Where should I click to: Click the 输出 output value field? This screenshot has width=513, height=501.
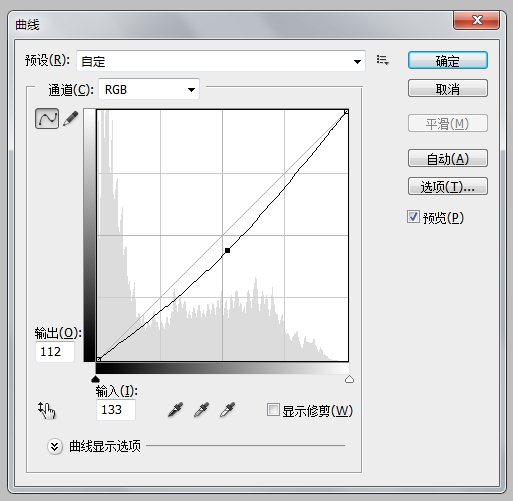pyautogui.click(x=55, y=352)
